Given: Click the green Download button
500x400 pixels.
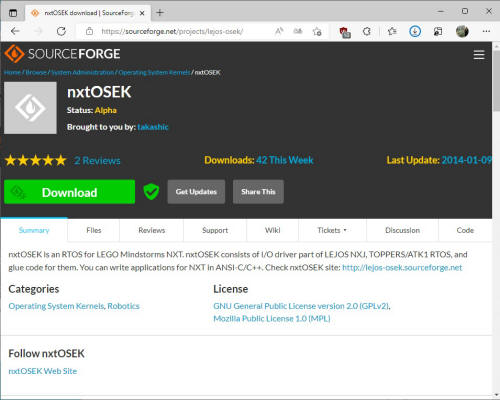Looking at the screenshot, I should point(69,192).
